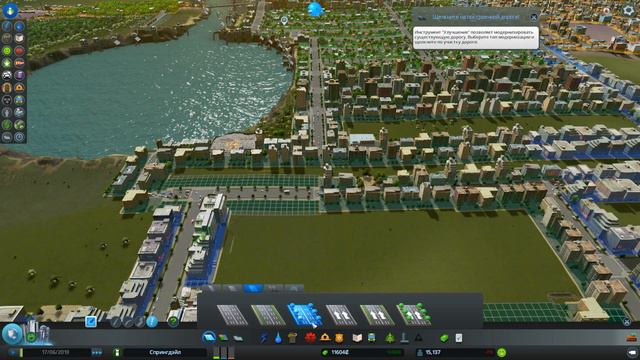Switch to the first road category tab
The image size is (640, 360).
[212, 289]
